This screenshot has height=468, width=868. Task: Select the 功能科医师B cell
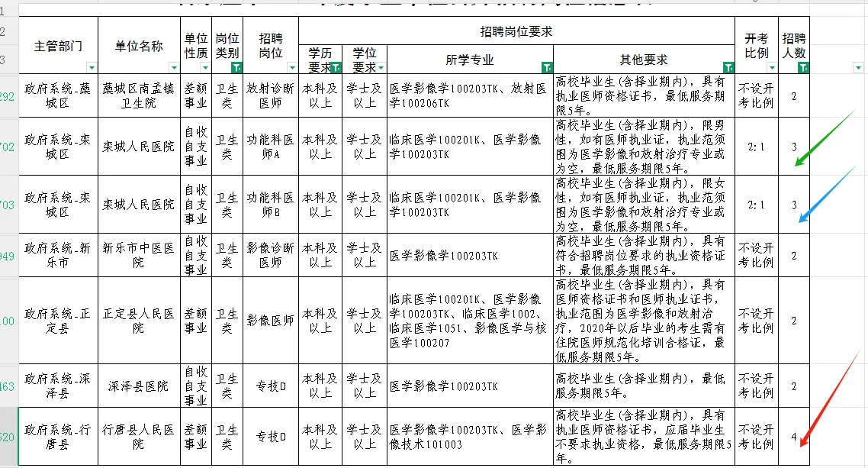point(271,205)
